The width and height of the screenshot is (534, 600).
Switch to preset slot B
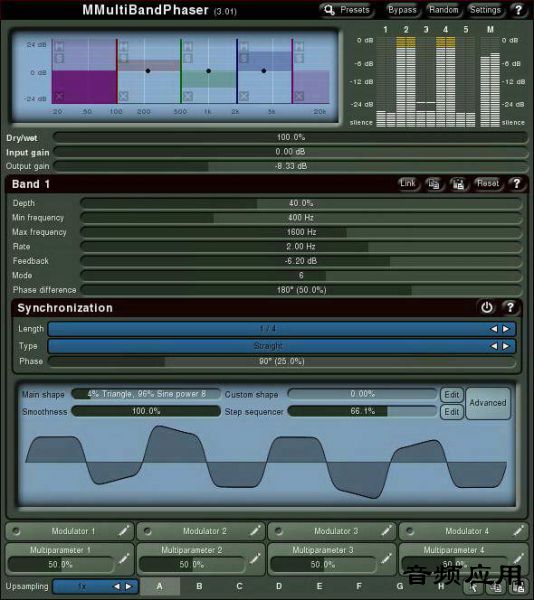point(200,586)
